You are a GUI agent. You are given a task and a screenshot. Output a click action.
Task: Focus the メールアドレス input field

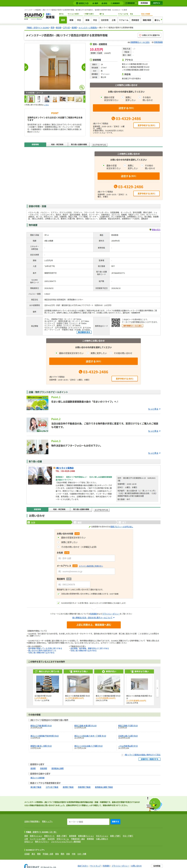click(86, 571)
